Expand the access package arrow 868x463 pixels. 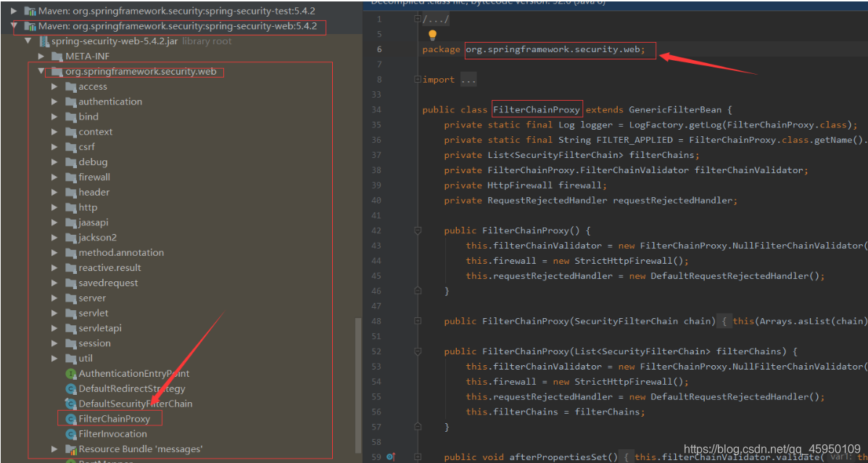pos(54,86)
